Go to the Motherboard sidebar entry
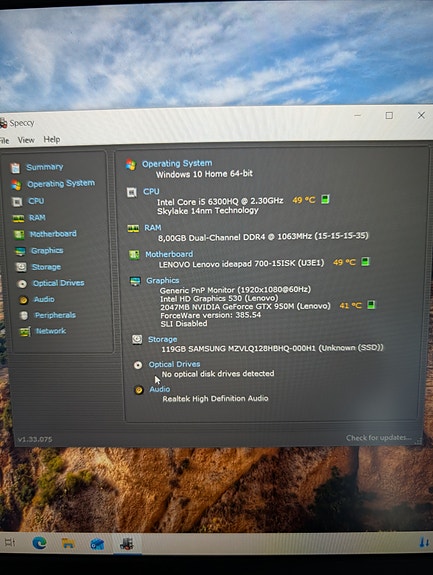433x575 pixels. click(53, 234)
